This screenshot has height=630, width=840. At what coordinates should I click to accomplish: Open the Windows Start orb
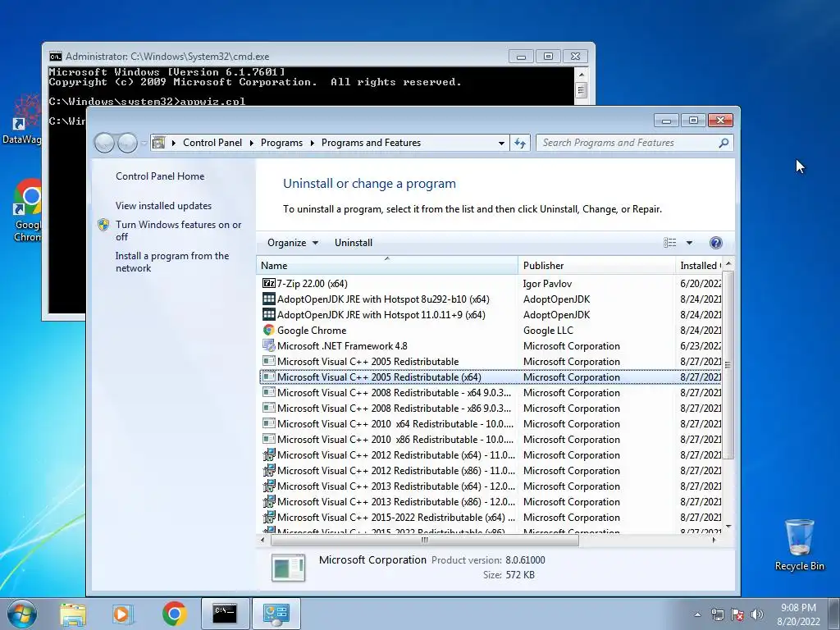tap(22, 614)
